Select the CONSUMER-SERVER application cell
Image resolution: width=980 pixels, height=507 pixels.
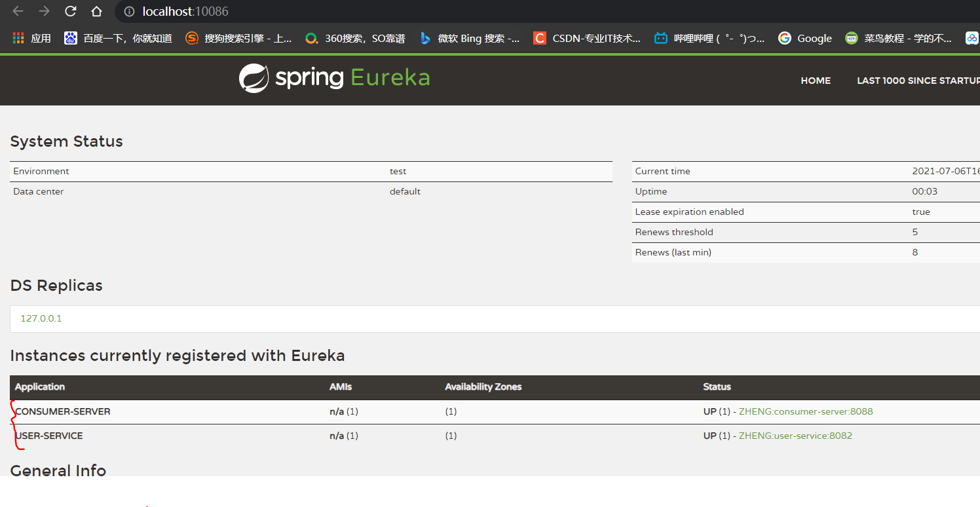click(63, 411)
